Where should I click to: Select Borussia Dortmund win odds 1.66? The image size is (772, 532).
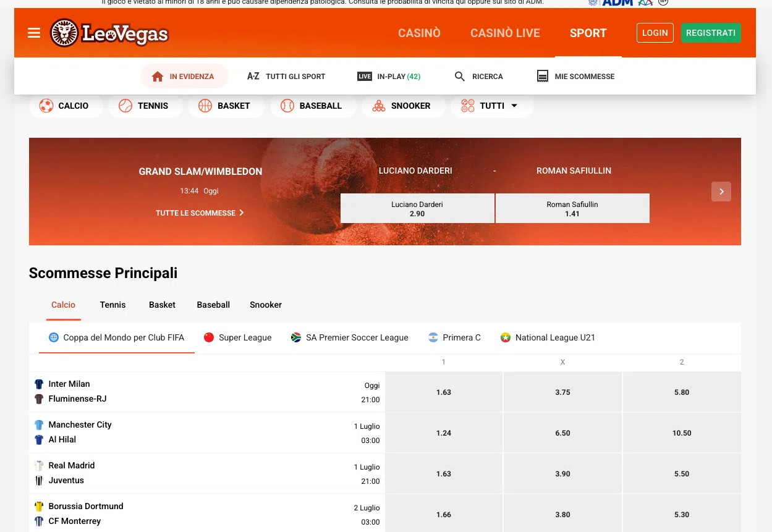pyautogui.click(x=444, y=514)
